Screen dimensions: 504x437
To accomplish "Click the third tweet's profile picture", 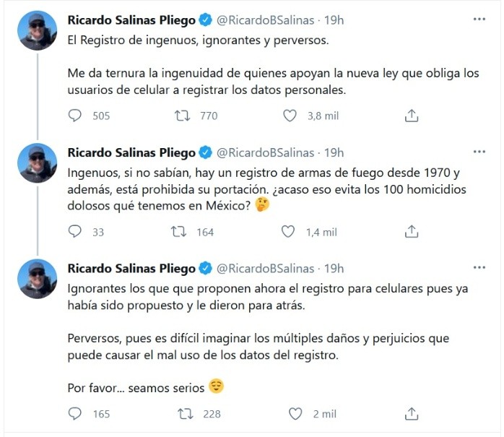I will 38,278.
